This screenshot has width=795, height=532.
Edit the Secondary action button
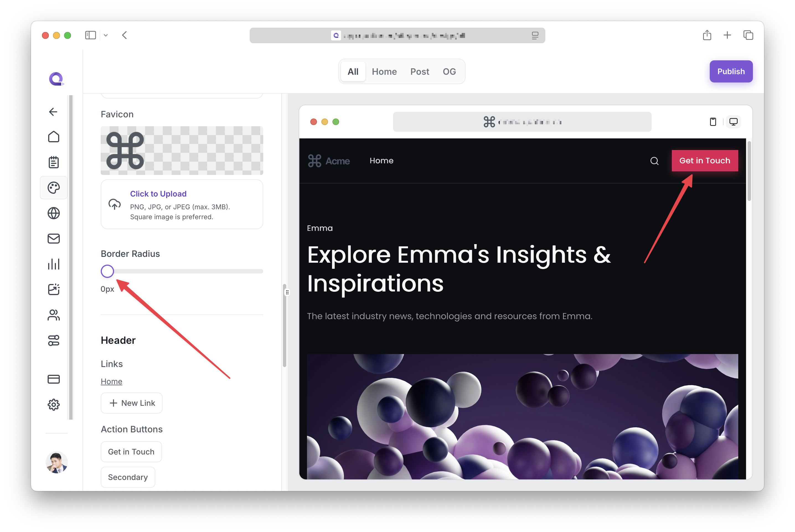click(128, 477)
